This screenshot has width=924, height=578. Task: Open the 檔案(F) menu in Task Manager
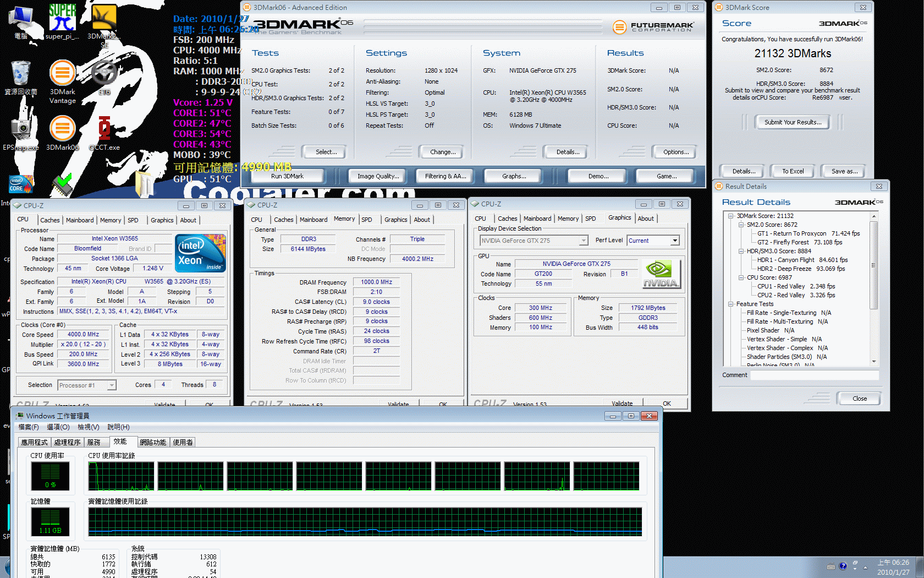click(29, 427)
